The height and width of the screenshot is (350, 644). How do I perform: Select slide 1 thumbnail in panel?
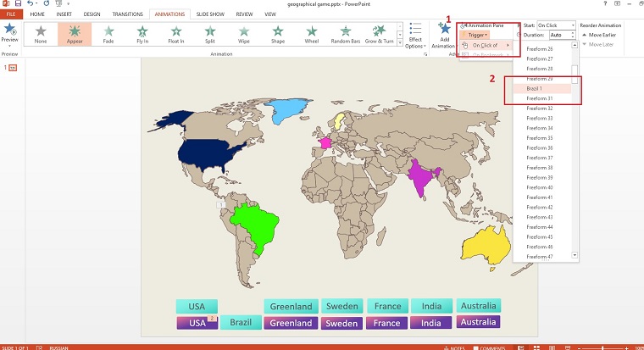(x=14, y=66)
